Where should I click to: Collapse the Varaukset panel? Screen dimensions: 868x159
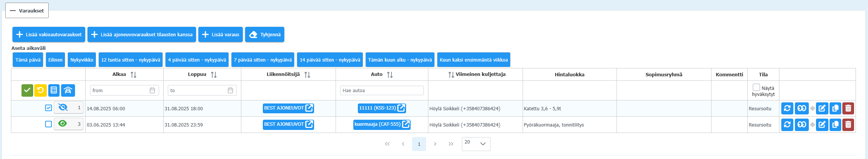[27, 11]
